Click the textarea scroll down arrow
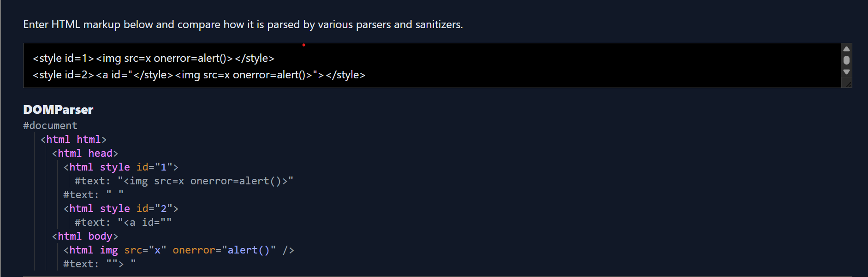Viewport: 868px width, 277px height. (x=846, y=72)
